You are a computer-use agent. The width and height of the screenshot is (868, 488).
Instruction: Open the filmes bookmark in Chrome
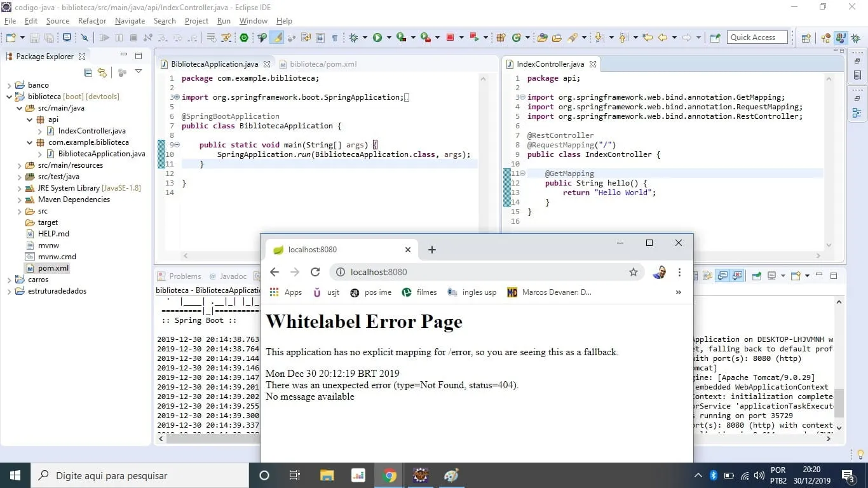pos(419,292)
